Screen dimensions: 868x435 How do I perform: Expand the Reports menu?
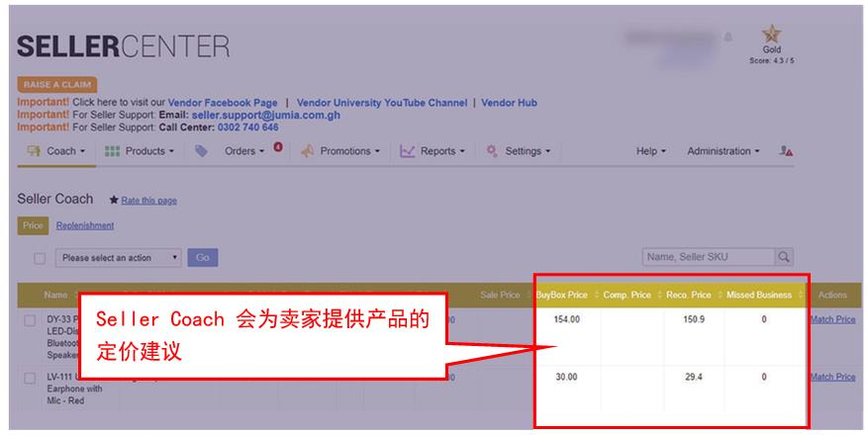pos(442,151)
